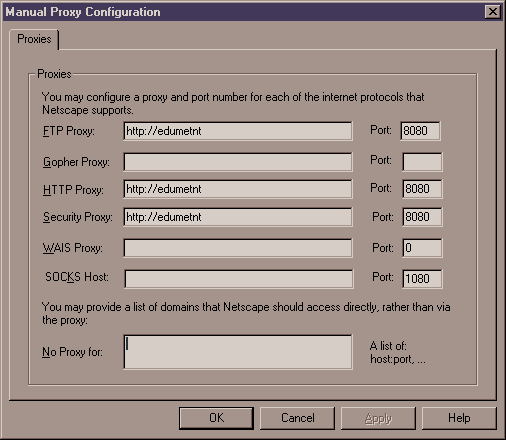Select the HTTP Proxy port field
This screenshot has width=506, height=440.
pos(422,189)
